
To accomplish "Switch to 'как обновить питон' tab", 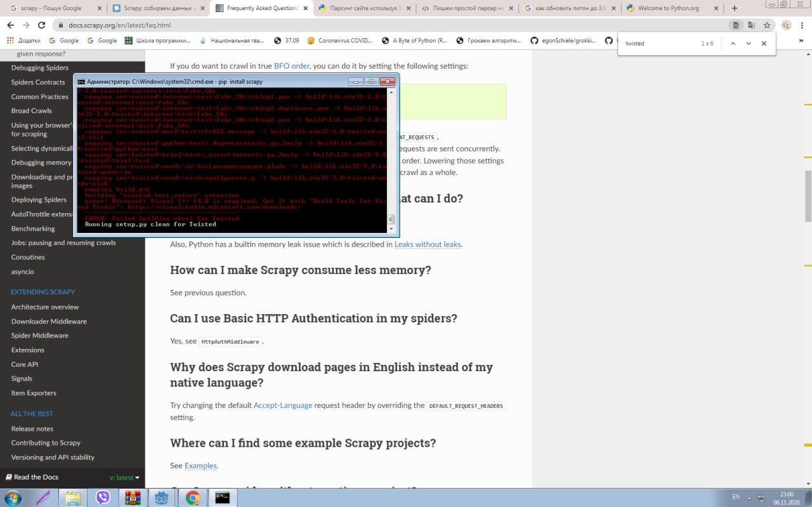I will (569, 8).
